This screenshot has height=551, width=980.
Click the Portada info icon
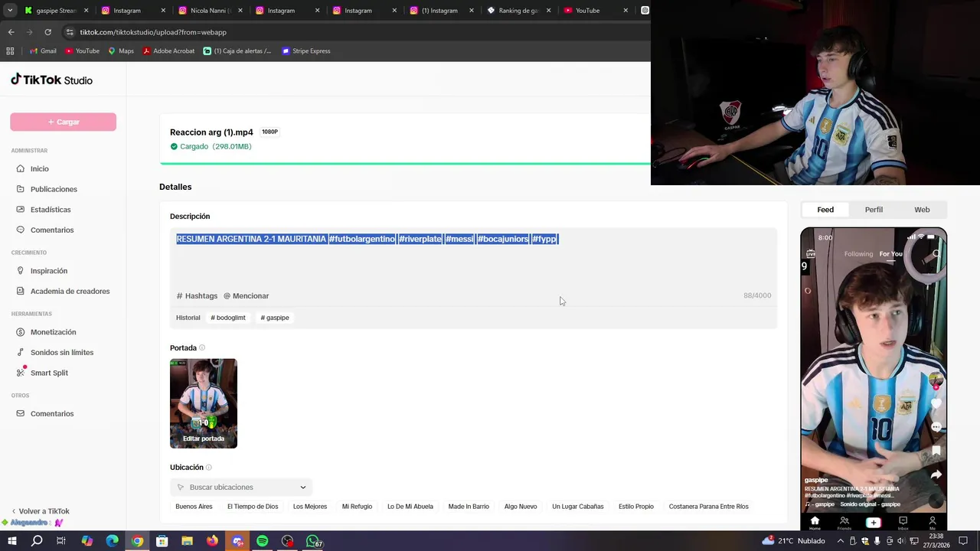[202, 347]
